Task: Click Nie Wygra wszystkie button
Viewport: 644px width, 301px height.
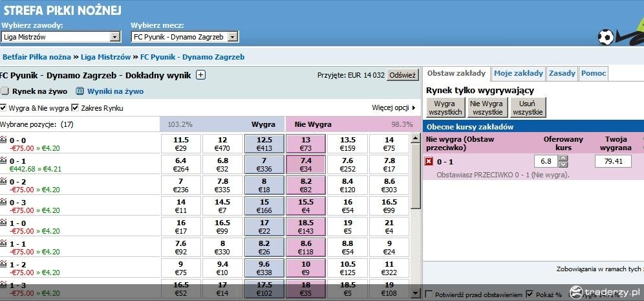Action: (x=487, y=107)
